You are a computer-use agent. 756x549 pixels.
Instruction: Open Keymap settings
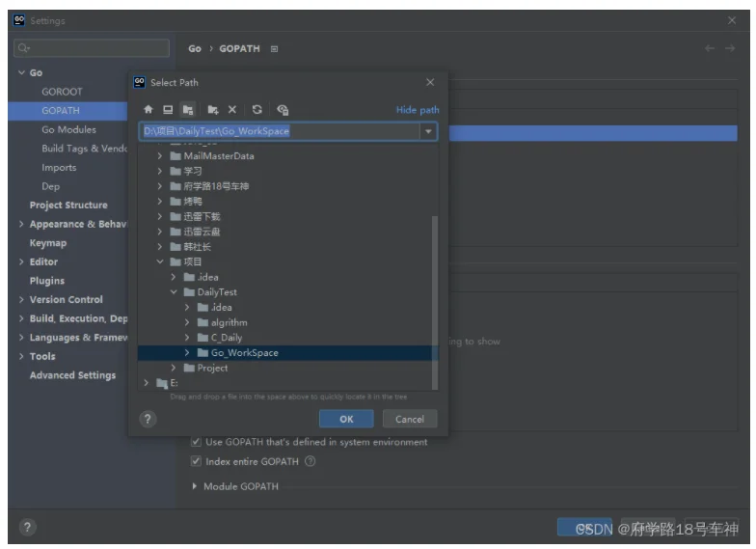(x=48, y=243)
